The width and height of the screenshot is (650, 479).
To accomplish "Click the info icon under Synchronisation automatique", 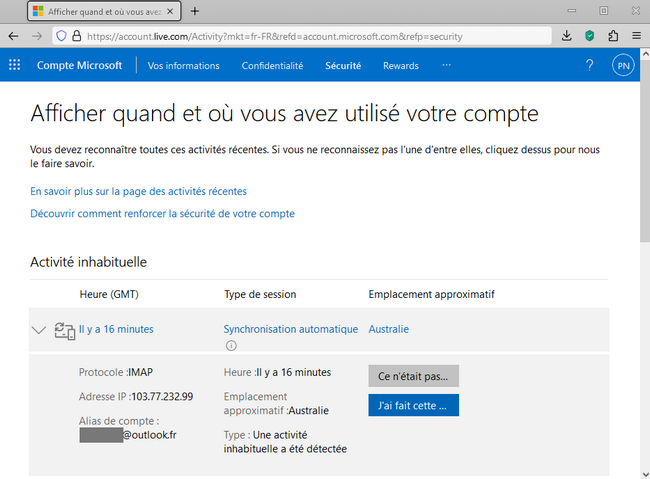I will (231, 345).
